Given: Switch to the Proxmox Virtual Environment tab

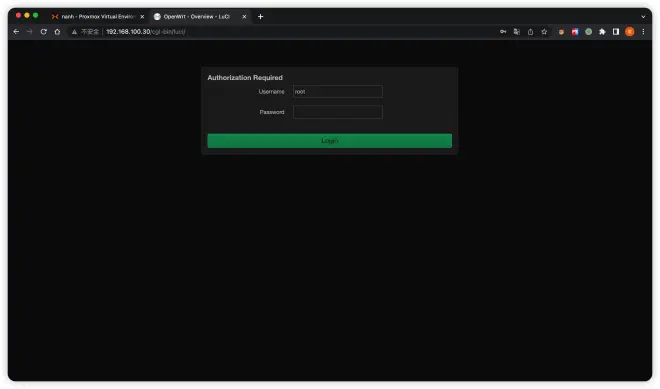Looking at the screenshot, I should click(x=98, y=16).
